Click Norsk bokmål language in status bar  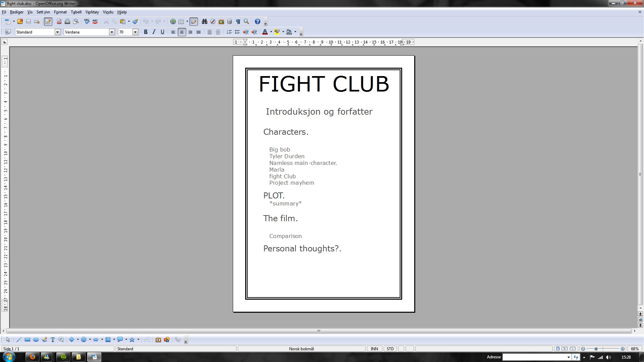(302, 349)
